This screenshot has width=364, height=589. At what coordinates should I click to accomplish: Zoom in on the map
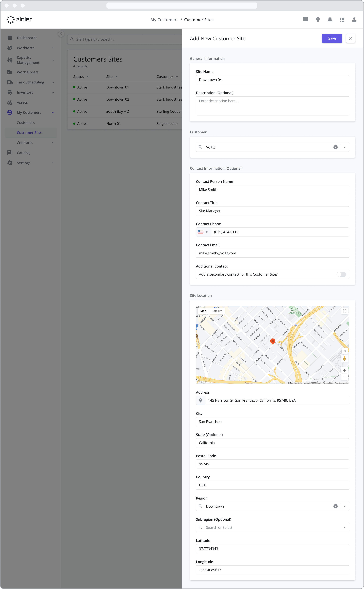344,370
